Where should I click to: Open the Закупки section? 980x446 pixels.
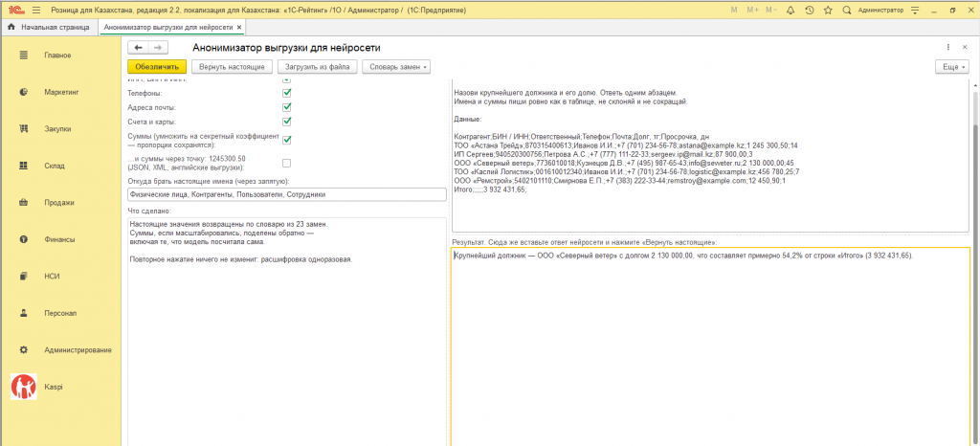pos(57,128)
